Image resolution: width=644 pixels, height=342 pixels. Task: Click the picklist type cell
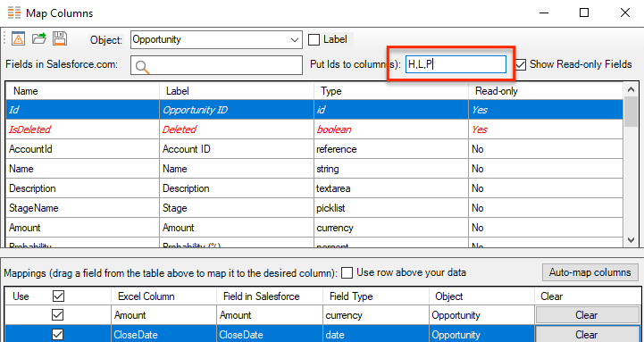(x=391, y=208)
